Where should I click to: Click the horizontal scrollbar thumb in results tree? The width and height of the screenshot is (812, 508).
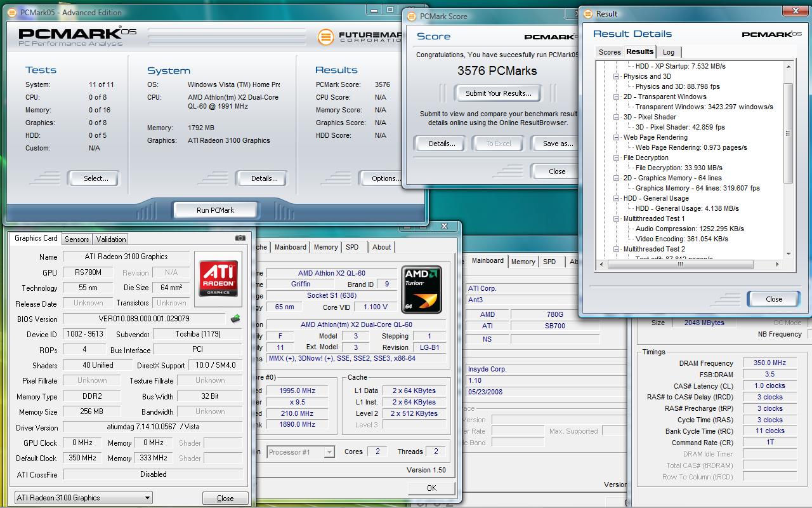click(x=679, y=265)
